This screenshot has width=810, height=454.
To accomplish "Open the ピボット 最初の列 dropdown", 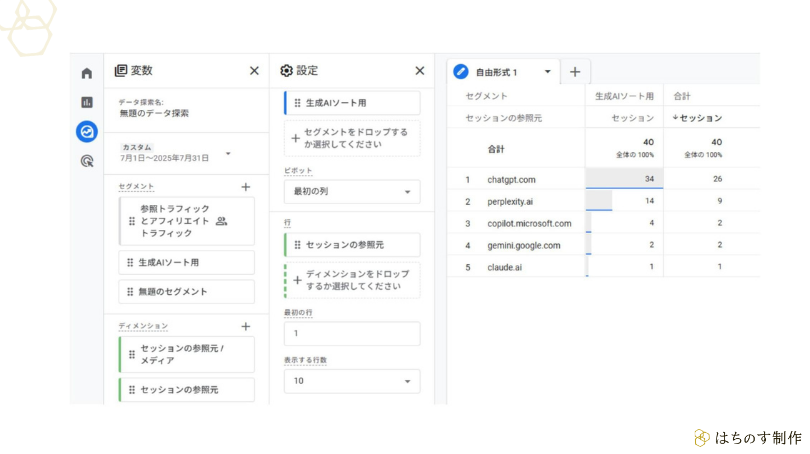I will tap(352, 192).
